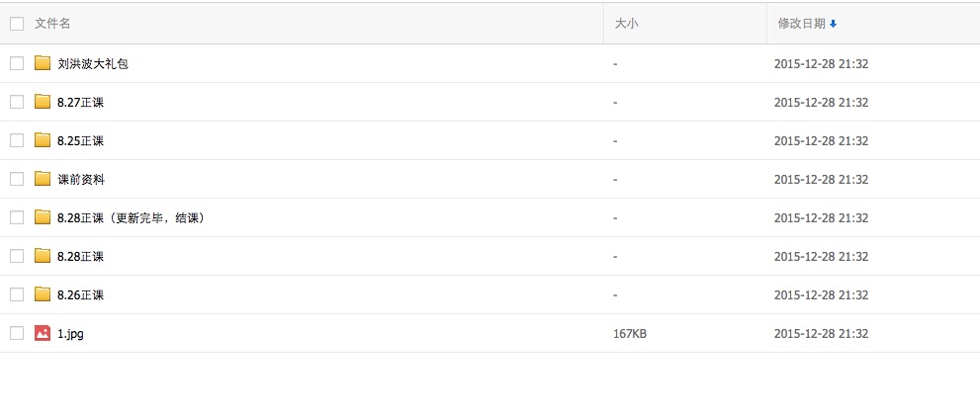
Task: Open the 8.27正课 folder name link
Action: (x=80, y=102)
